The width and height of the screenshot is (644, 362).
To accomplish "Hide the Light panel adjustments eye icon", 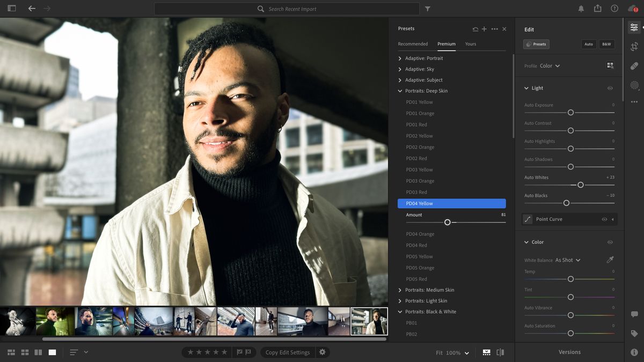I will pos(610,88).
